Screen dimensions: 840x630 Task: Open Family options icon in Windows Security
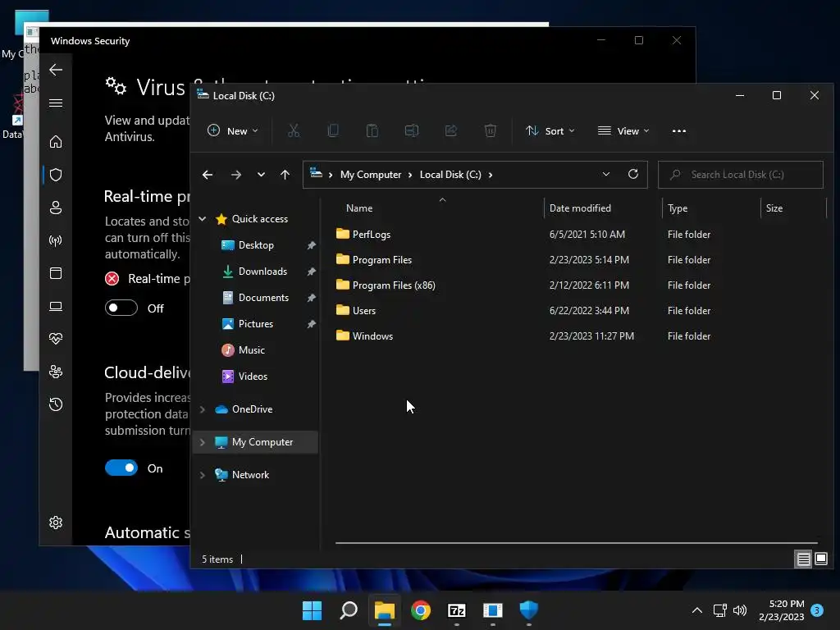[56, 372]
